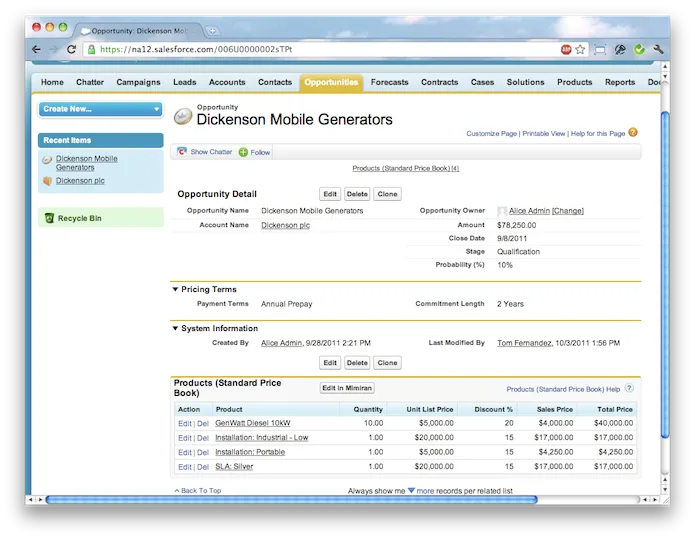Edit the SLA: Silver product row
Viewport: 695px width, 539px height.
coord(184,467)
